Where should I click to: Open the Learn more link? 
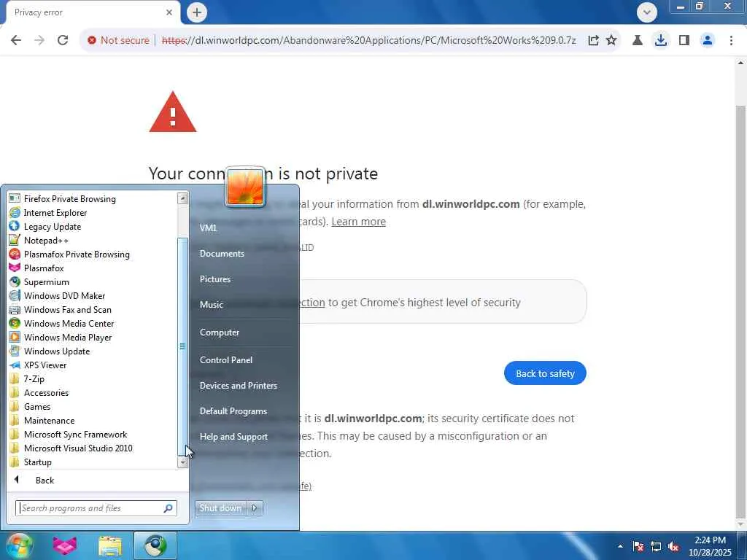(x=358, y=222)
